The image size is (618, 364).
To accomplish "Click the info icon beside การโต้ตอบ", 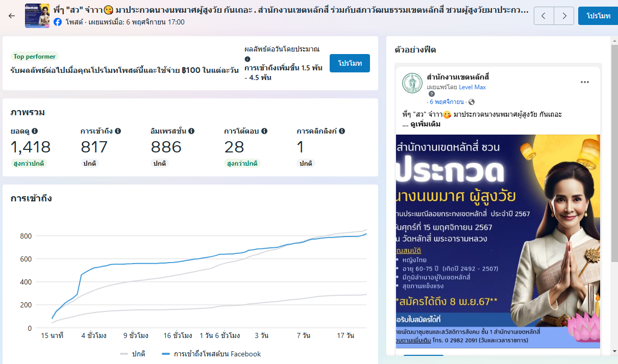I will point(264,131).
